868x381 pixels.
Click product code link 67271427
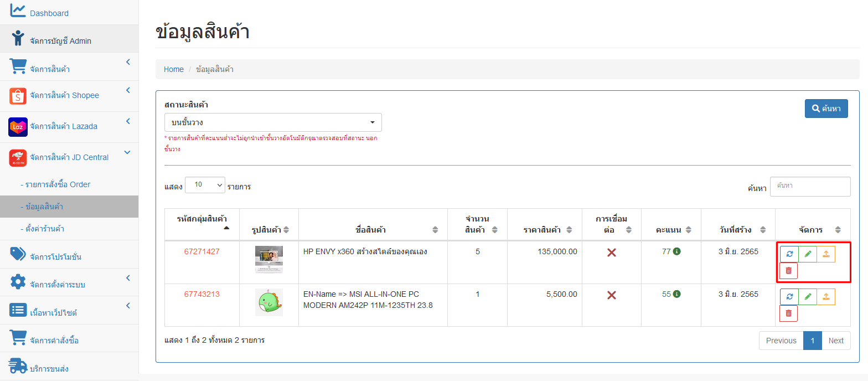click(201, 251)
